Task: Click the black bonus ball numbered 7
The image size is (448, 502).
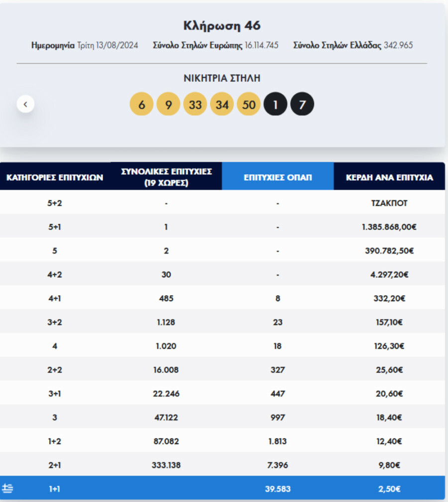Action: click(x=302, y=104)
